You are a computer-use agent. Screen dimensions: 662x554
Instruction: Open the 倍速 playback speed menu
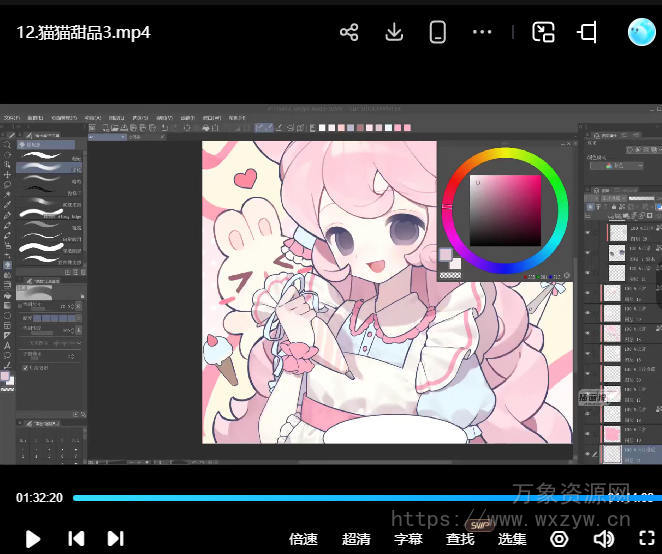(x=304, y=539)
